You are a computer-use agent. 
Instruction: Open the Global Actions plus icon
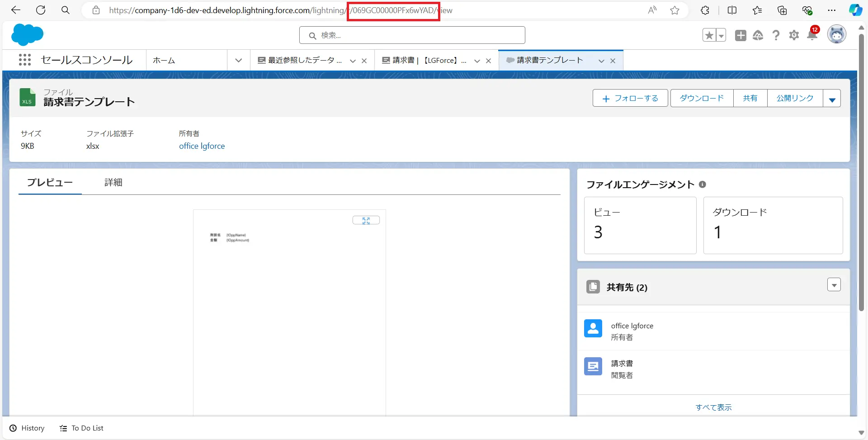coord(741,35)
